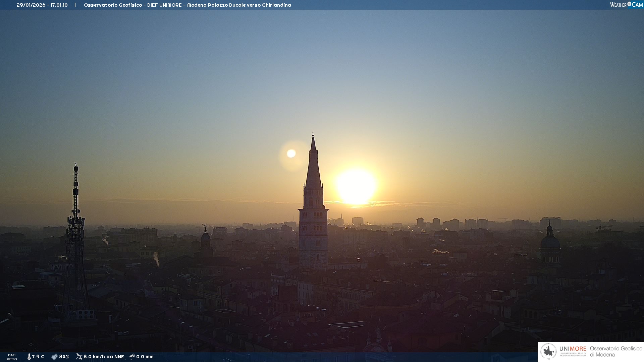Viewport: 644px width, 362px height.
Task: Click the rain umbrella icon
Action: 132,357
